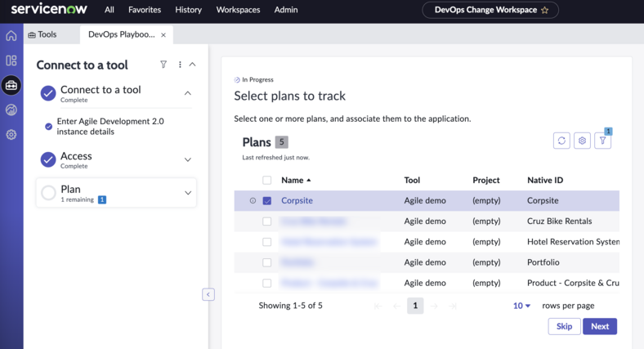Open the All menu
This screenshot has width=644, height=349.
point(110,10)
